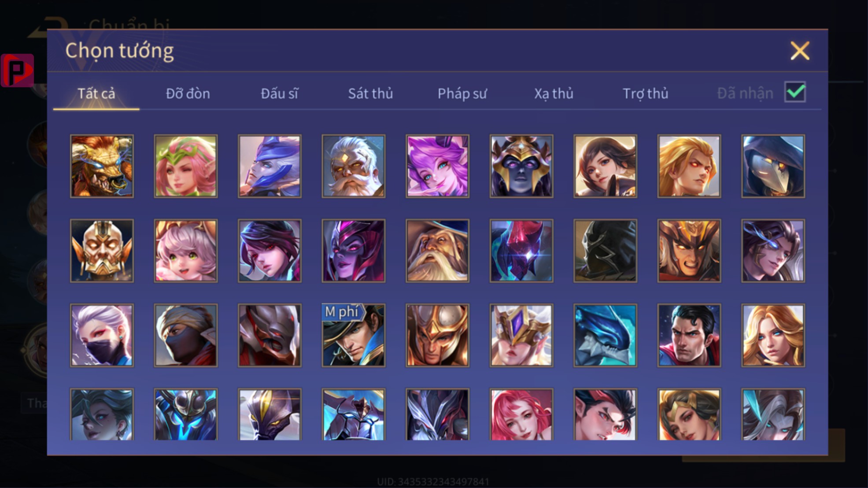
Task: Choose the wizard with long beard and hat
Action: pyautogui.click(x=437, y=251)
